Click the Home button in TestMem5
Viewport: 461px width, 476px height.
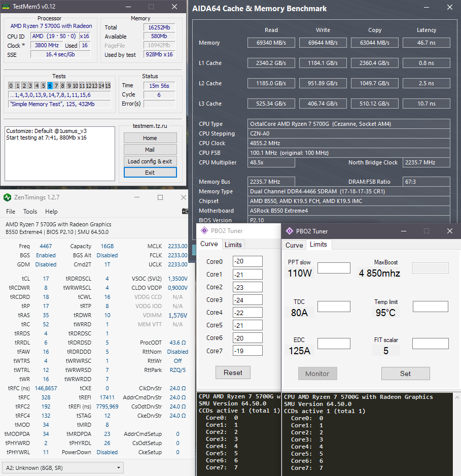coord(150,138)
